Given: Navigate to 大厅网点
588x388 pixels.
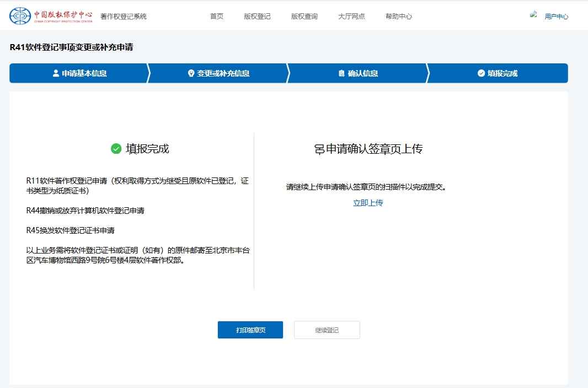Looking at the screenshot, I should click(351, 17).
